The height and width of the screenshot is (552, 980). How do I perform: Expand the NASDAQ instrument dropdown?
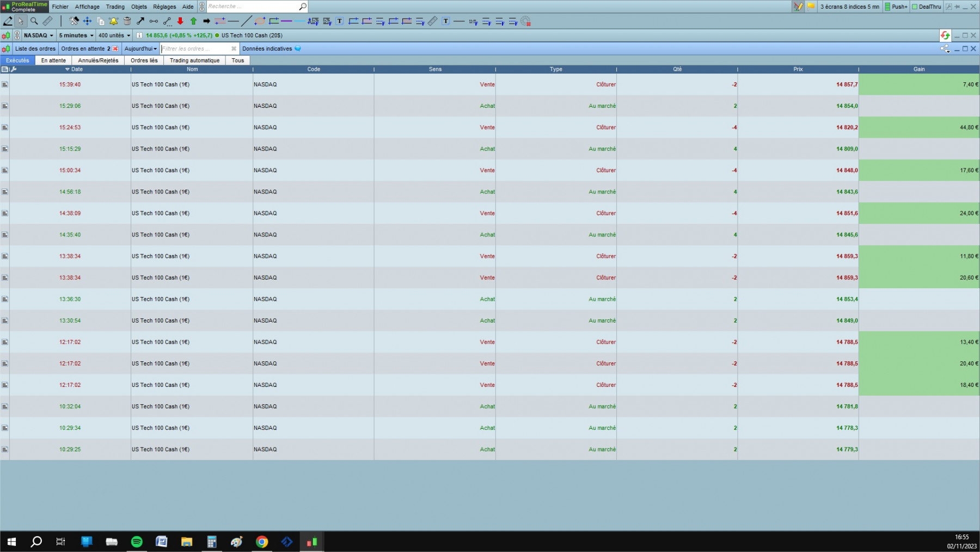[39, 35]
